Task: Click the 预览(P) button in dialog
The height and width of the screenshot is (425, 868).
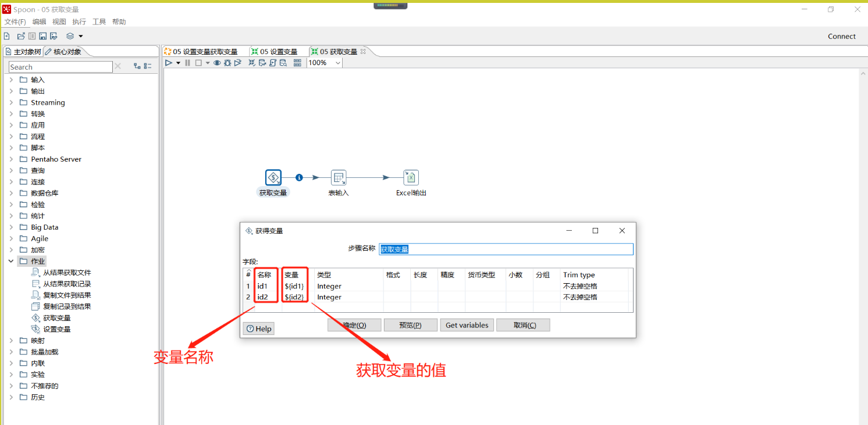Action: [x=410, y=325]
